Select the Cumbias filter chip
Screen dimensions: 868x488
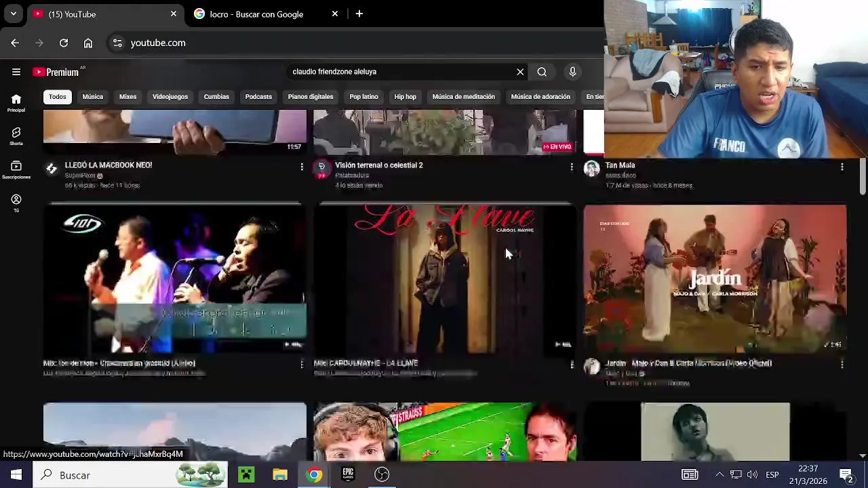(216, 96)
